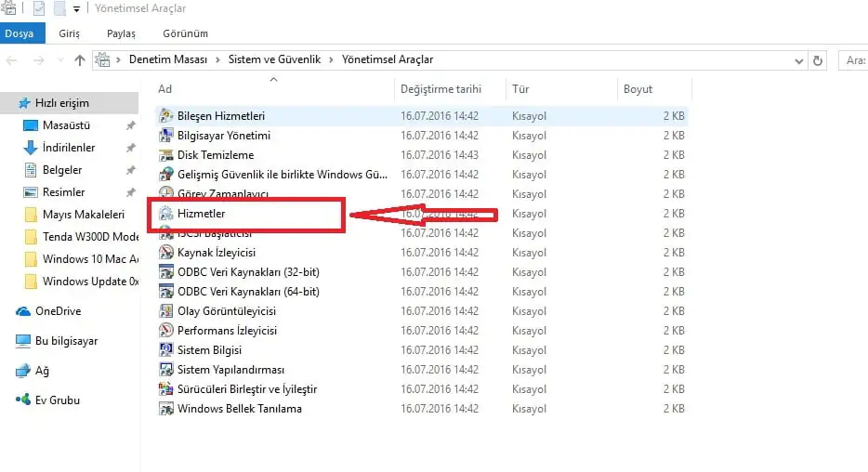The width and height of the screenshot is (868, 472).
Task: Open İndirilenler in the sidebar
Action: click(69, 148)
